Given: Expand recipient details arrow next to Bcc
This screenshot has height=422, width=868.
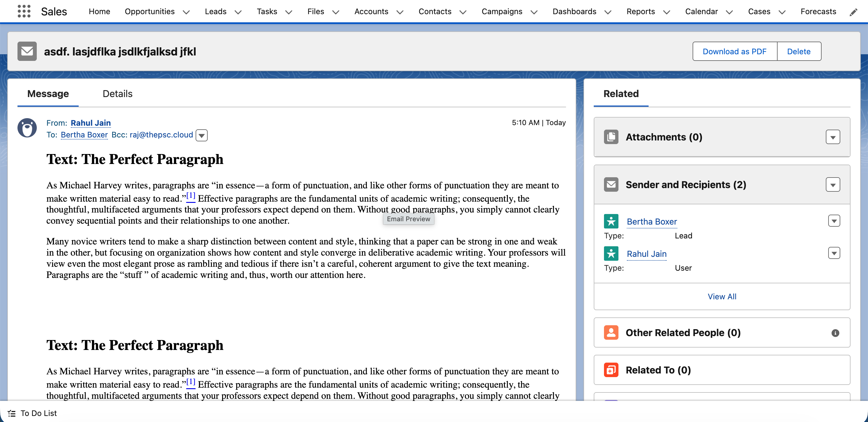Looking at the screenshot, I should 202,136.
